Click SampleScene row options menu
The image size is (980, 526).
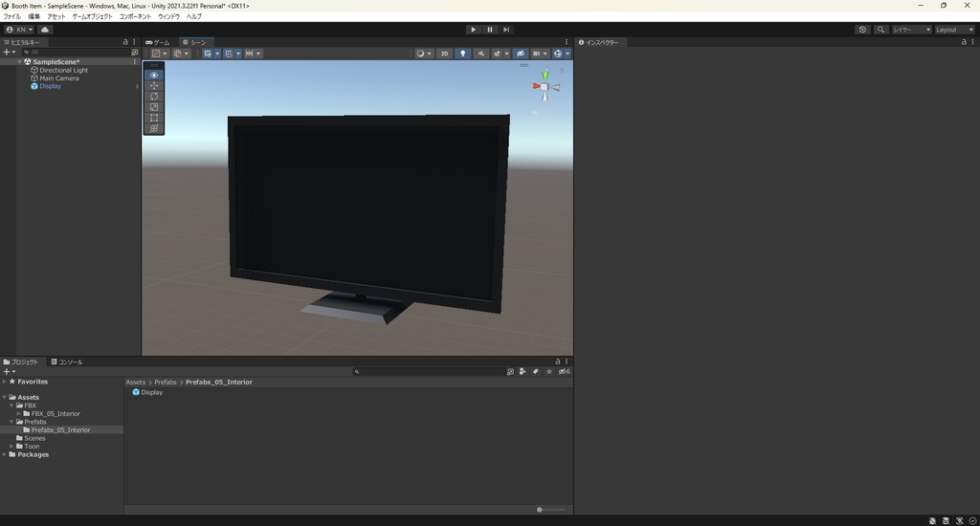click(x=134, y=62)
